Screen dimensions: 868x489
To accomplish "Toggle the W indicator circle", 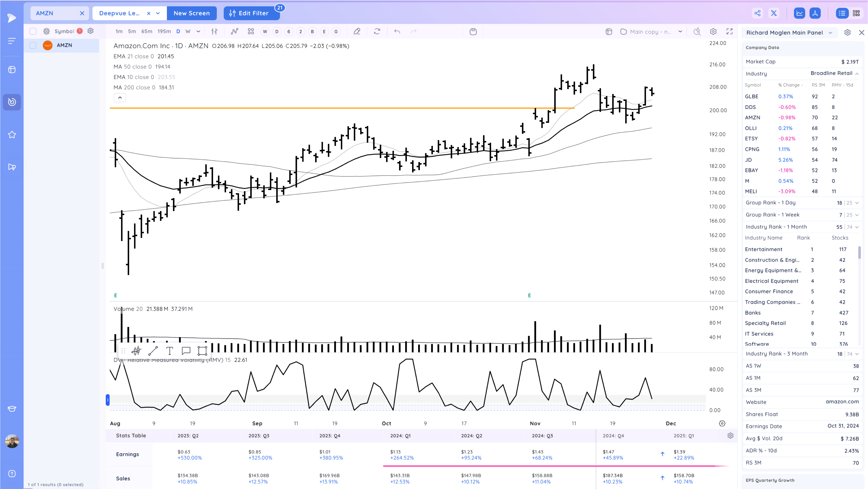I will pyautogui.click(x=265, y=31).
